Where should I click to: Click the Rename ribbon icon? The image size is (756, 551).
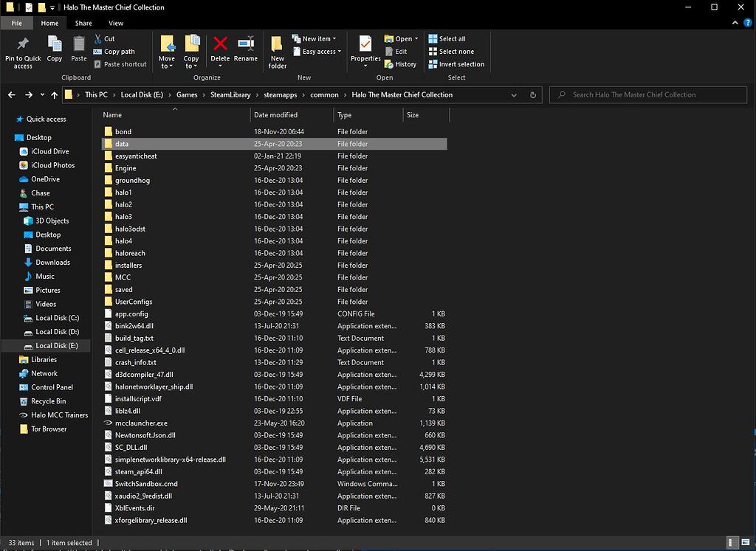[x=246, y=46]
